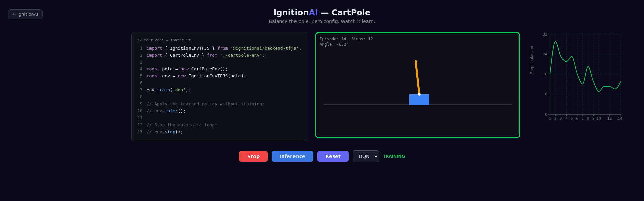The image size is (644, 201).
Task: Click the "Angle: -6.2°" readout
Action: click(x=334, y=44)
